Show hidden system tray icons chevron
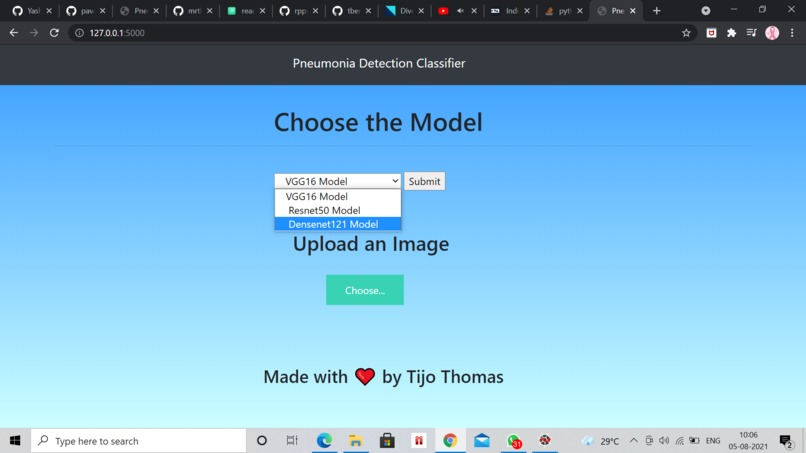 (x=633, y=441)
